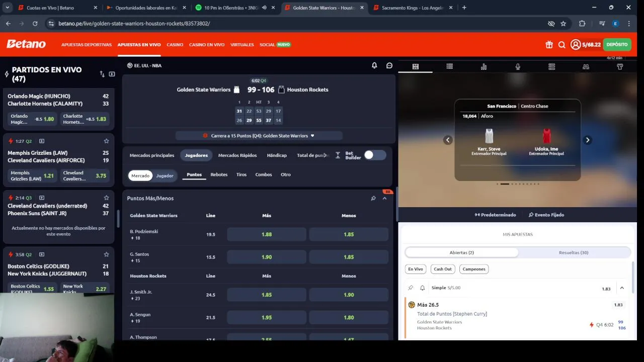Switch to Abiertas (2) bets tab
This screenshot has width=644, height=362.
462,252
